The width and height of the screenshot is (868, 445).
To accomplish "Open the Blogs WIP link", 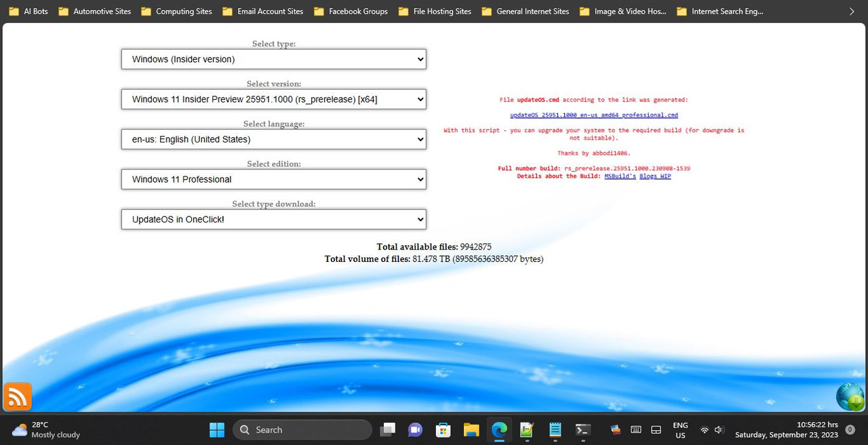I will coord(655,176).
